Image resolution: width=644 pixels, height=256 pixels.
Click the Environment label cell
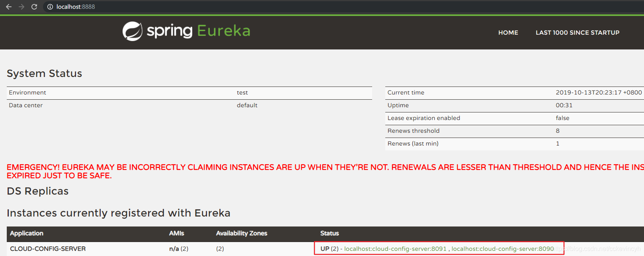[27, 93]
